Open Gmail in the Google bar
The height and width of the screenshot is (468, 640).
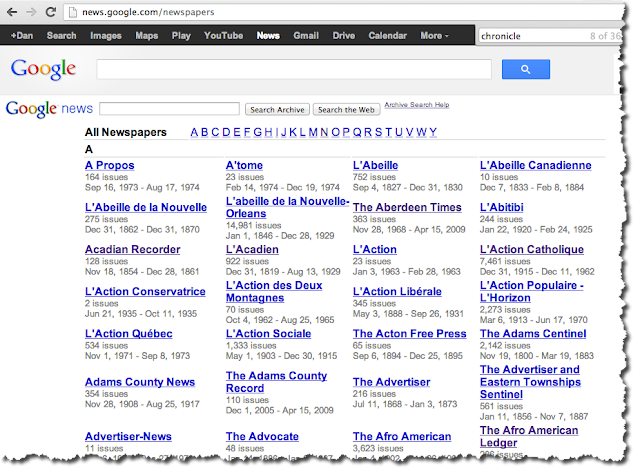click(306, 35)
